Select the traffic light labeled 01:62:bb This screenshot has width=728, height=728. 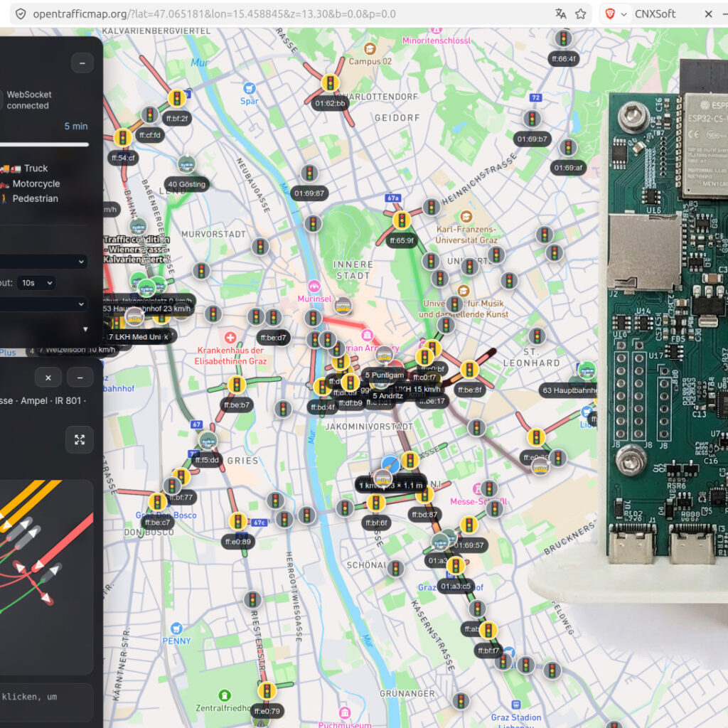coord(330,83)
